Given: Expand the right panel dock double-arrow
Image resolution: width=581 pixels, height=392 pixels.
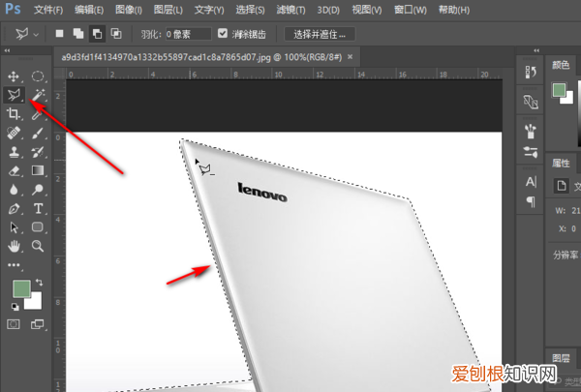Looking at the screenshot, I should point(536,50).
